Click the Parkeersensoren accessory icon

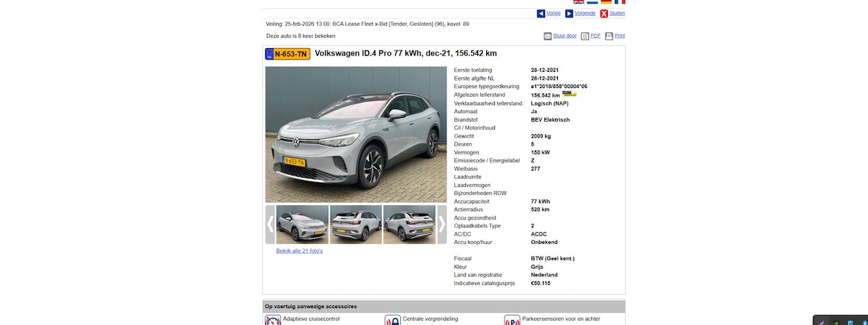point(513,321)
